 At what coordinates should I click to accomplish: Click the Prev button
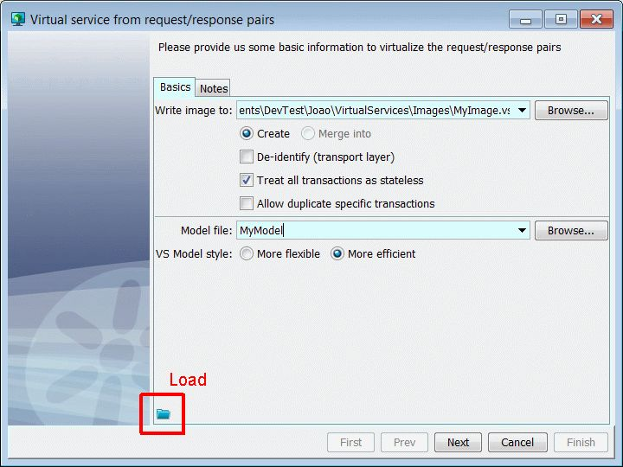pos(404,442)
